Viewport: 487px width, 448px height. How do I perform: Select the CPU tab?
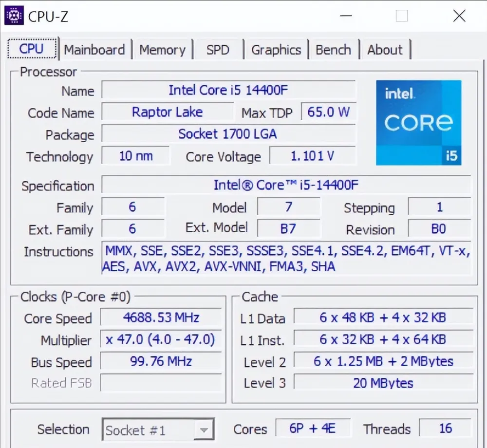pos(32,49)
